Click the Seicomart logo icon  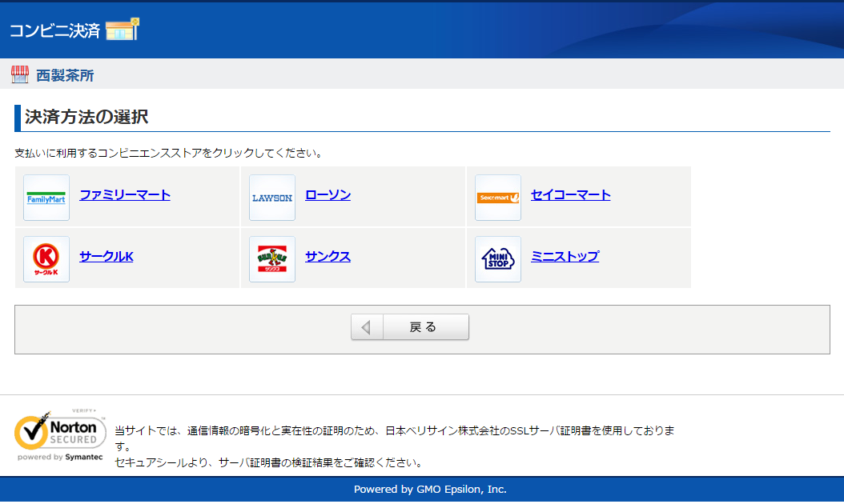click(498, 198)
